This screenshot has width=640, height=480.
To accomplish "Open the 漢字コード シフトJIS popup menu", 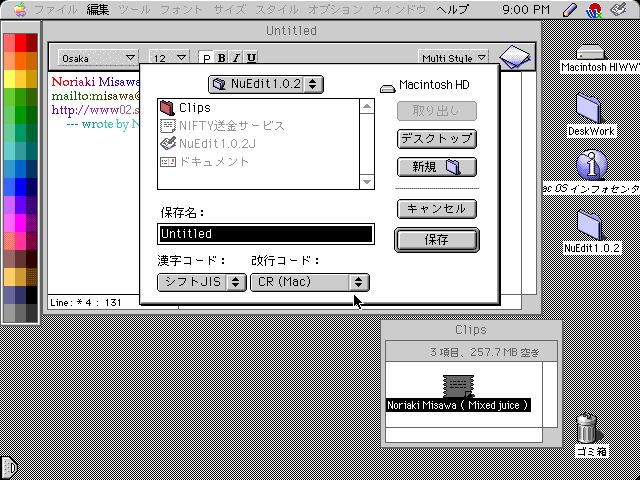I will pos(202,282).
